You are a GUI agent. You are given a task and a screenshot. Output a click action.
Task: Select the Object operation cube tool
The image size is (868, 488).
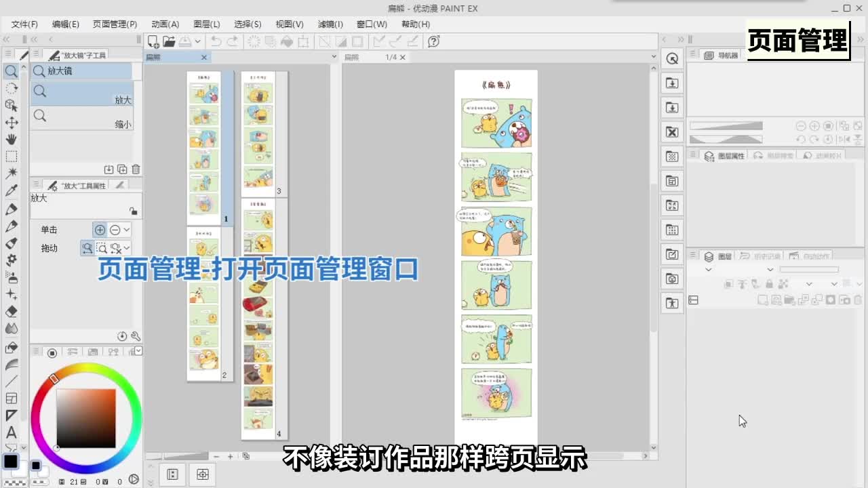(x=12, y=105)
